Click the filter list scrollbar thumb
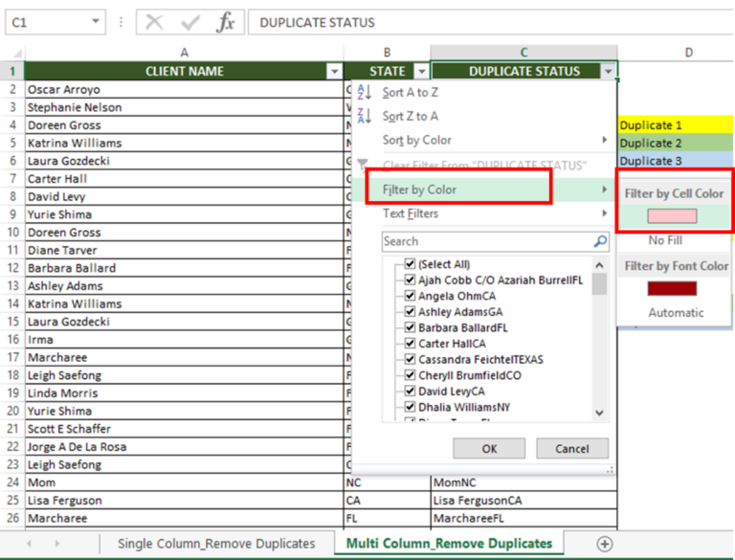This screenshot has height=560, width=735. tap(599, 283)
